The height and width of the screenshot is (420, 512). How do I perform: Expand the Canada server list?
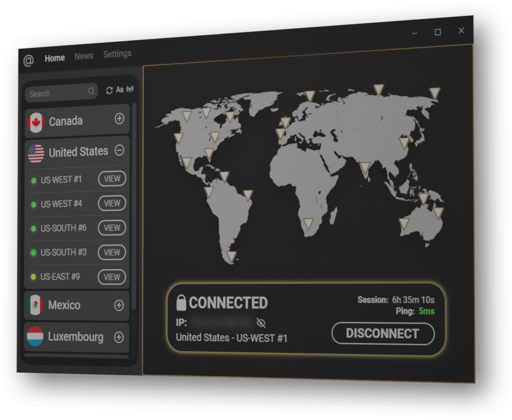tap(120, 119)
